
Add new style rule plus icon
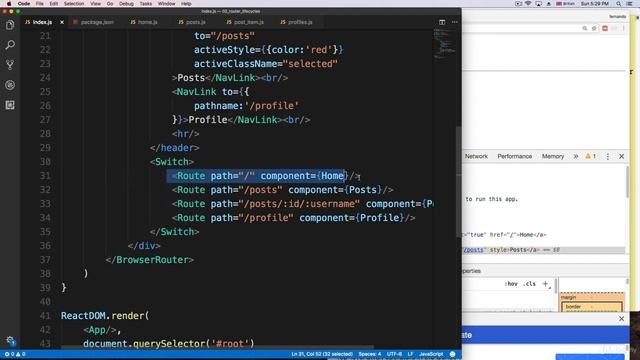[x=545, y=284]
